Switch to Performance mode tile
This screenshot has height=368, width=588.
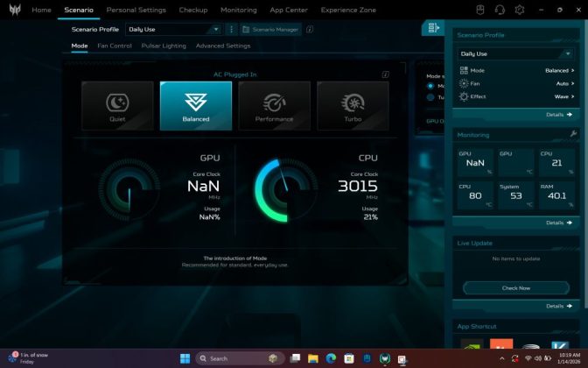point(274,105)
